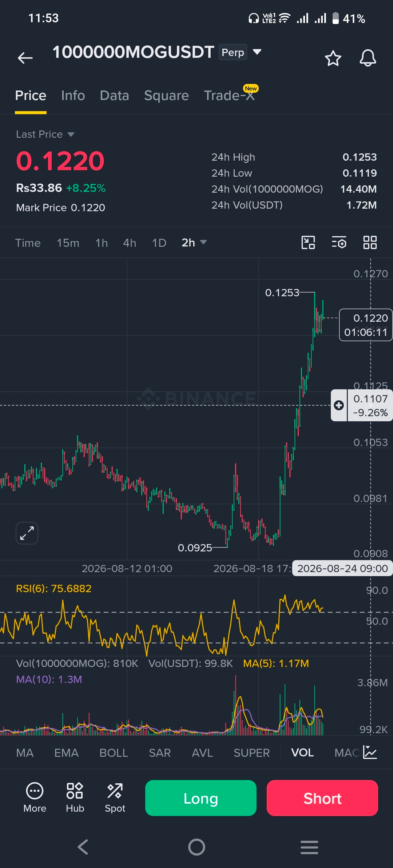Tap the crosshair plus order icon

(339, 405)
